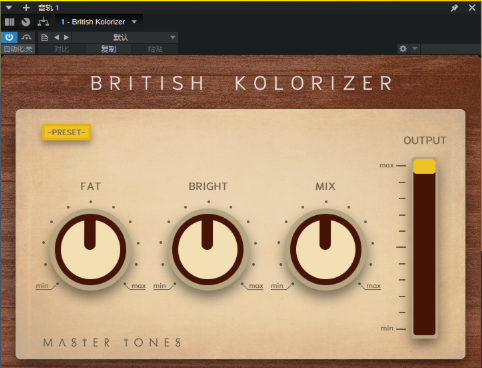482x368 pixels.
Task: Click the 'MASTER TONES' logo text
Action: pyautogui.click(x=112, y=343)
